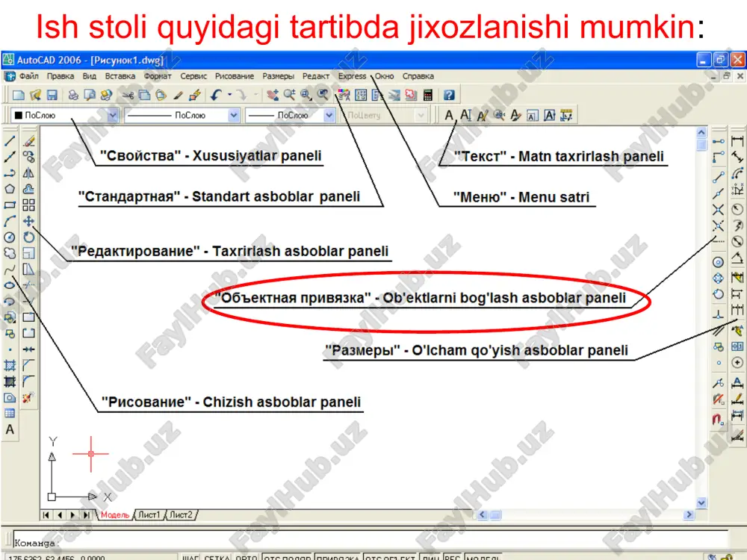Select the Mirror tool
747x560 pixels.
[28, 173]
